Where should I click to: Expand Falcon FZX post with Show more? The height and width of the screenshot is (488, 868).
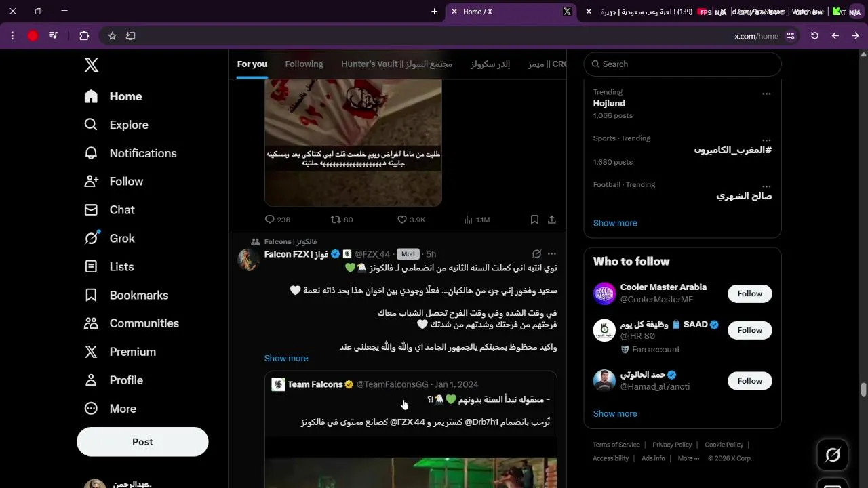click(x=286, y=358)
